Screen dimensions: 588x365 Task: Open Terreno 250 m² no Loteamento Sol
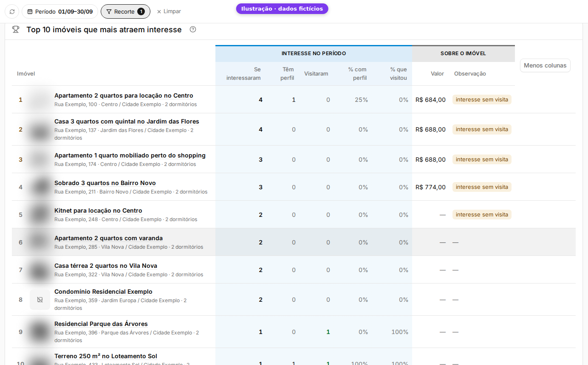[x=106, y=356]
